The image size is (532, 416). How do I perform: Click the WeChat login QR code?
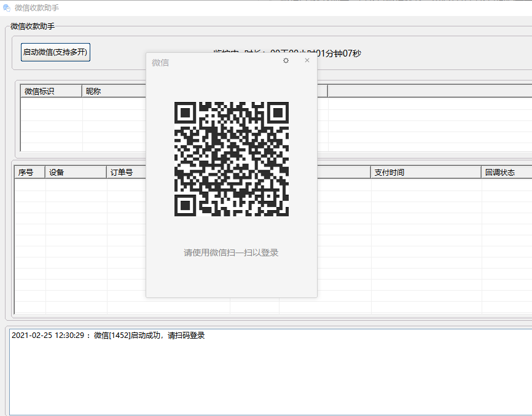(232, 159)
